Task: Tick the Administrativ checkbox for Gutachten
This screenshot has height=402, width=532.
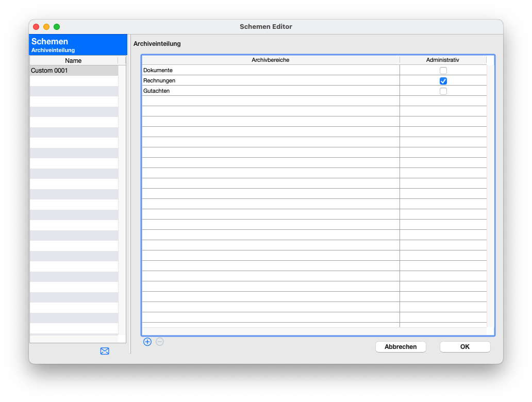Action: click(443, 91)
